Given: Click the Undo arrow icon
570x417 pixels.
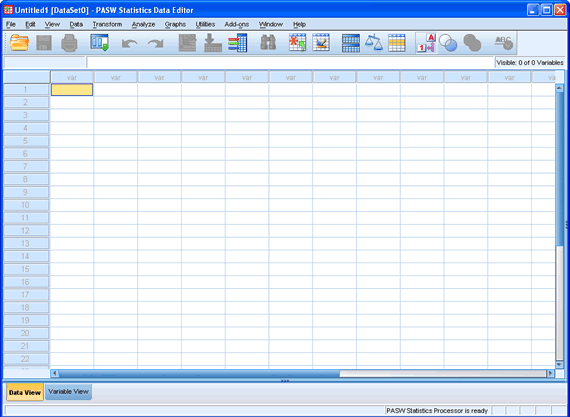Looking at the screenshot, I should pyautogui.click(x=130, y=44).
